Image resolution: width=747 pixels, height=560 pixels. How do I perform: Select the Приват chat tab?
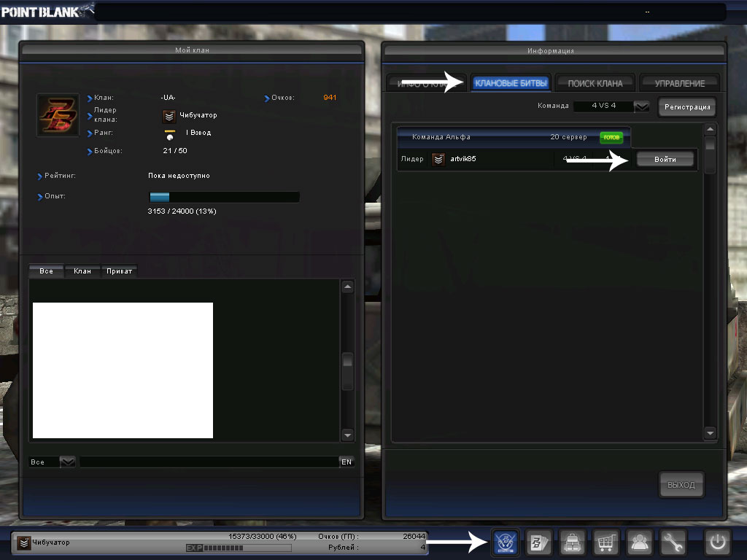(119, 271)
